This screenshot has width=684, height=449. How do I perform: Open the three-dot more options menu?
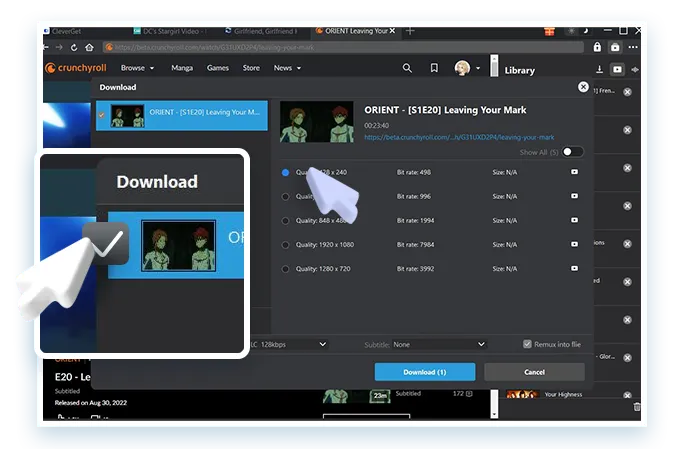(x=633, y=47)
